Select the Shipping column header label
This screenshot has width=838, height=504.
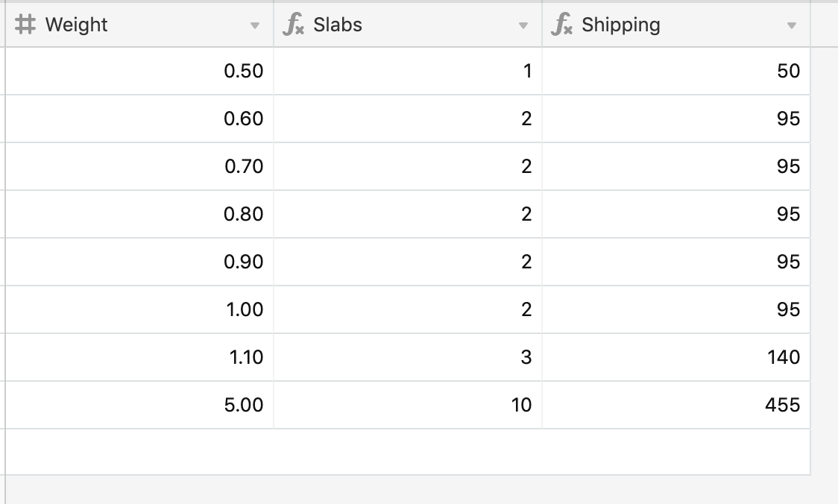(x=621, y=25)
